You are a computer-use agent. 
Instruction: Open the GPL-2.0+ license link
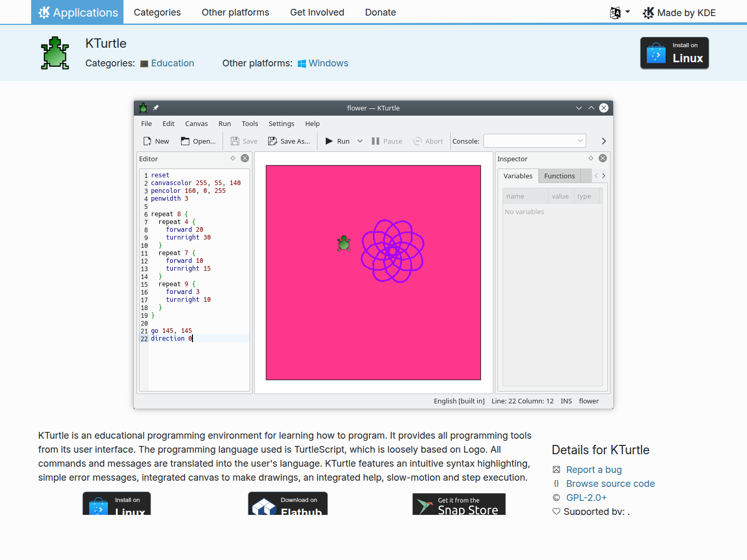[587, 497]
